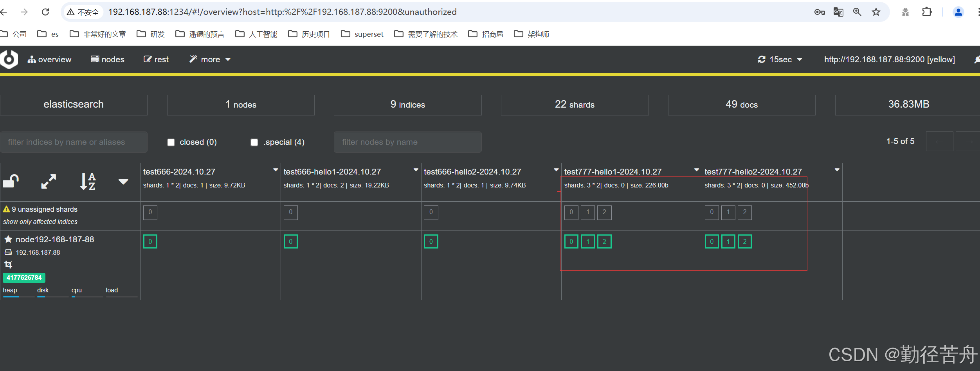The image size is (980, 371).
Task: Open the 15sec refresh interval dropdown
Action: tap(780, 59)
